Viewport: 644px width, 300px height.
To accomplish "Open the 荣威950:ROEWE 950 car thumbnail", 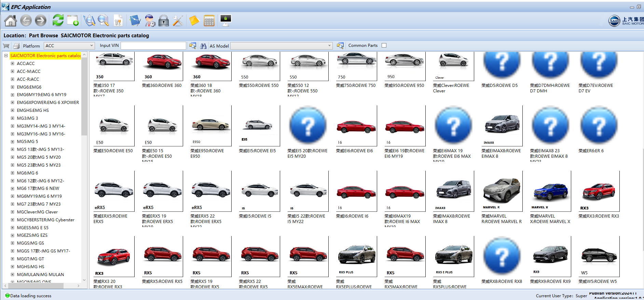I will 405,66.
